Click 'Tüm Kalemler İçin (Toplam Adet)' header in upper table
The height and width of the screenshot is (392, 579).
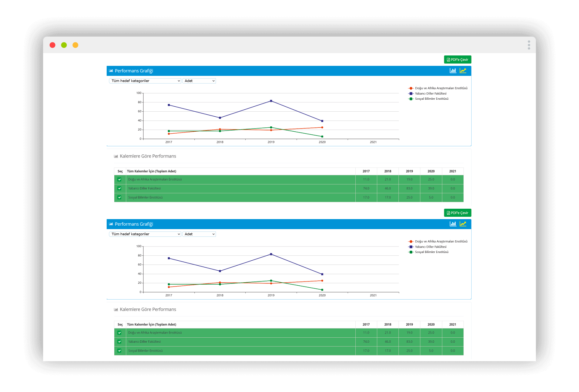152,171
